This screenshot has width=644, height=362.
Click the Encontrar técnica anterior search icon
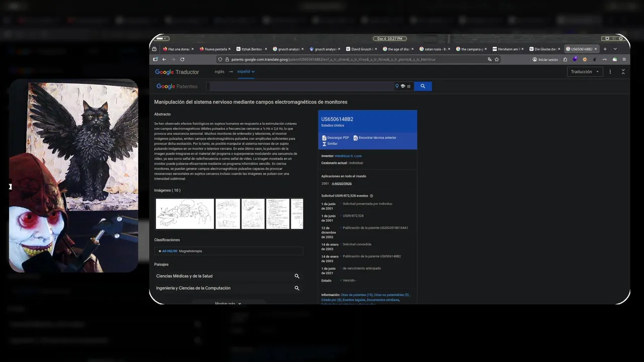[x=355, y=138]
